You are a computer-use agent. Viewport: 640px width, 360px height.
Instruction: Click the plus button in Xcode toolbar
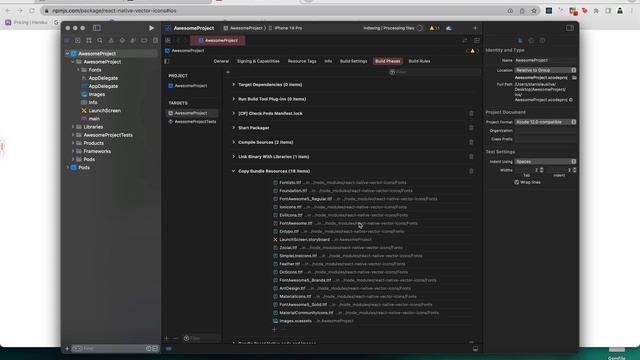coord(475,28)
